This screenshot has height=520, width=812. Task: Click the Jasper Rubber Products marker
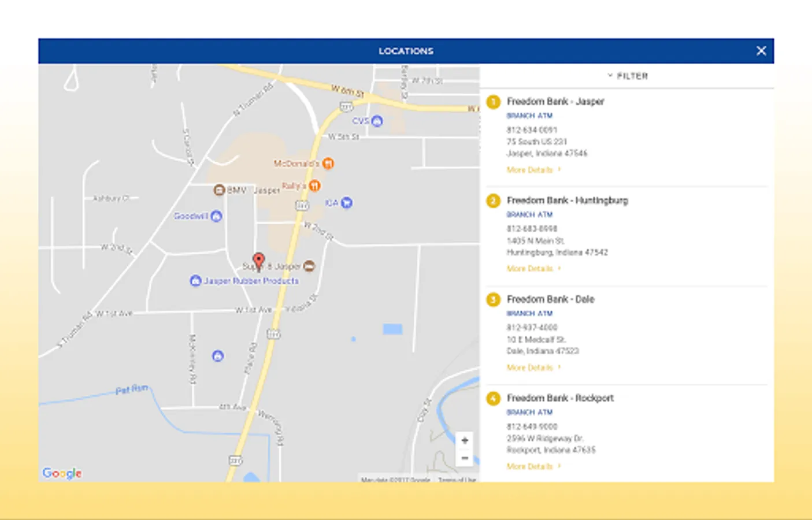tap(195, 281)
